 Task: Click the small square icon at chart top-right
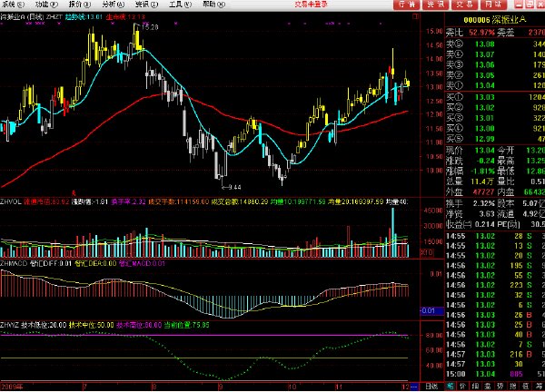pos(415,16)
